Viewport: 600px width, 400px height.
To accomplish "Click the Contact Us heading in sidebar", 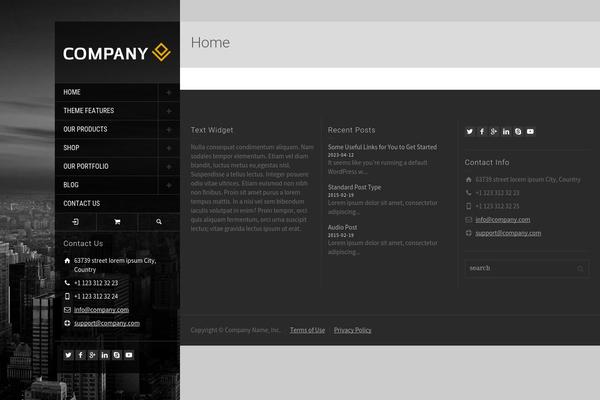I will click(x=83, y=243).
